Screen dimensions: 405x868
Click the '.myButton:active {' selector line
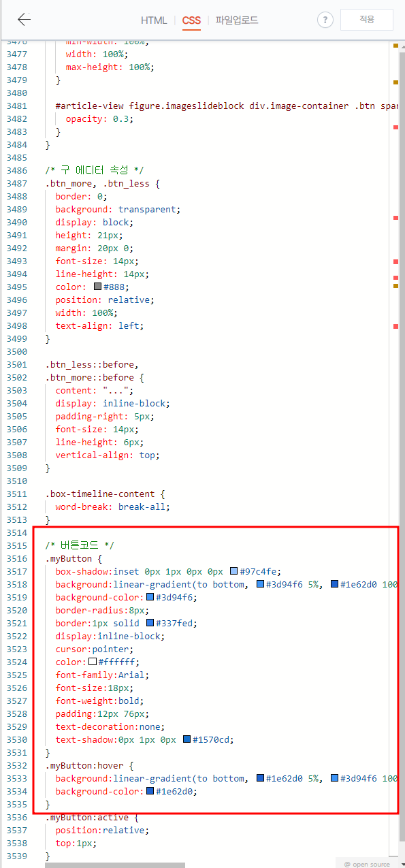(x=92, y=817)
